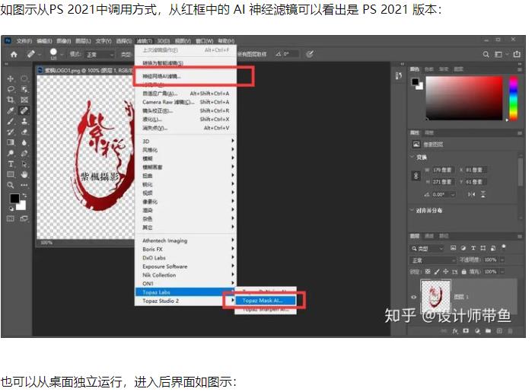Image resolution: width=532 pixels, height=392 pixels.
Task: Toggle the Quick Mask mode icon
Action: click(x=11, y=218)
